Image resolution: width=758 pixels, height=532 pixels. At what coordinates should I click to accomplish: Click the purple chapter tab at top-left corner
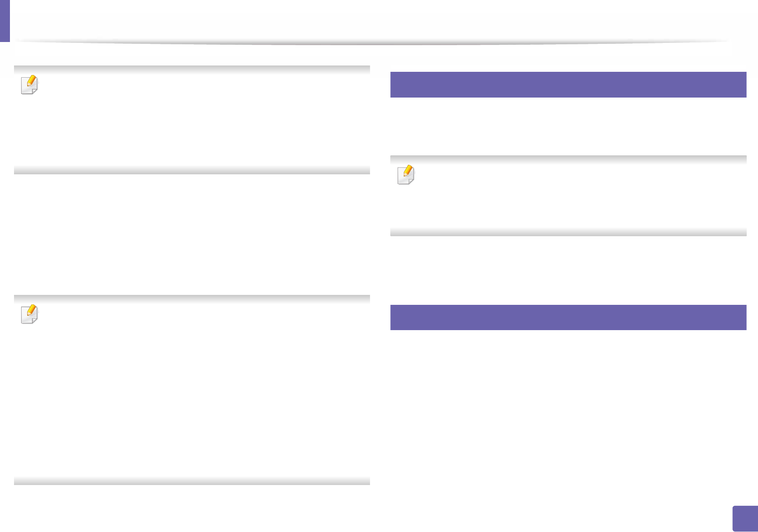click(x=5, y=20)
